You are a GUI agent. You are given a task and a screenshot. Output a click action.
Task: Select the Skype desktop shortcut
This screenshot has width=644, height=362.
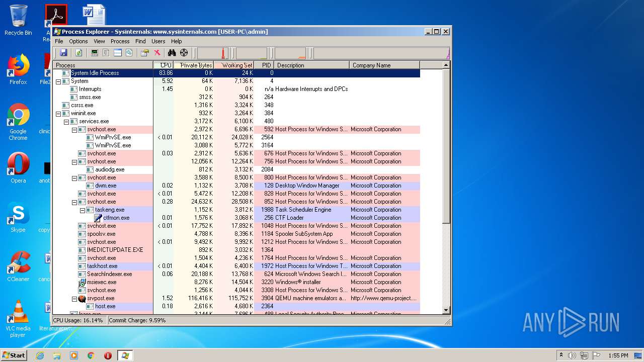(18, 217)
